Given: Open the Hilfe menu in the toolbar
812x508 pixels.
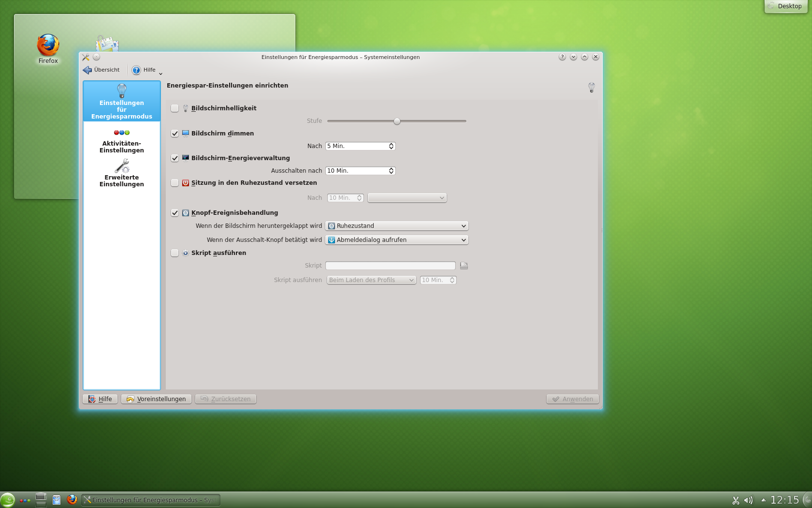Looking at the screenshot, I should point(145,70).
